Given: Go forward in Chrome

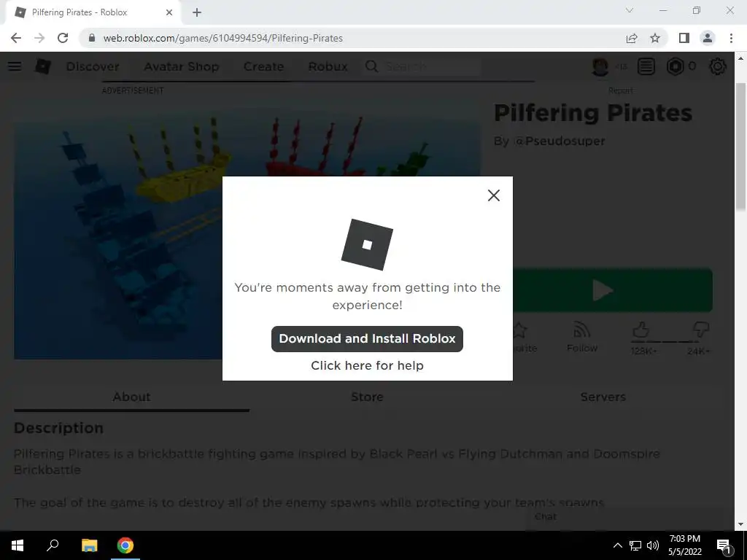Looking at the screenshot, I should [39, 38].
